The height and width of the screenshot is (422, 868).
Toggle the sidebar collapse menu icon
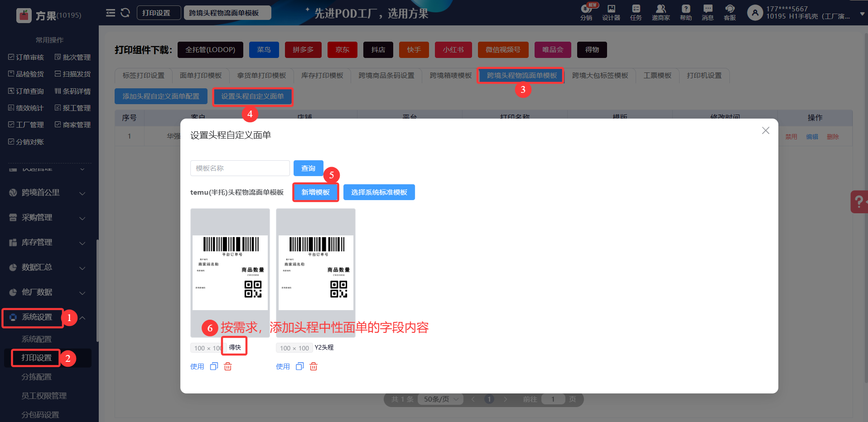click(111, 13)
